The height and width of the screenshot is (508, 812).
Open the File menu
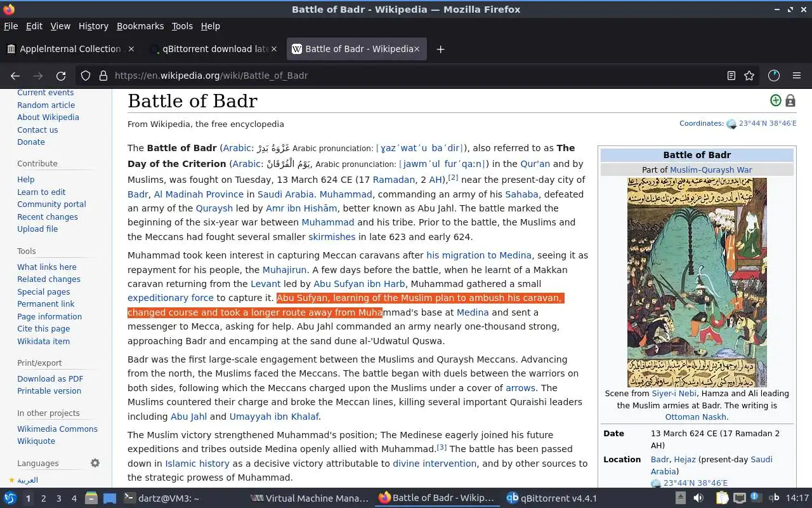11,26
